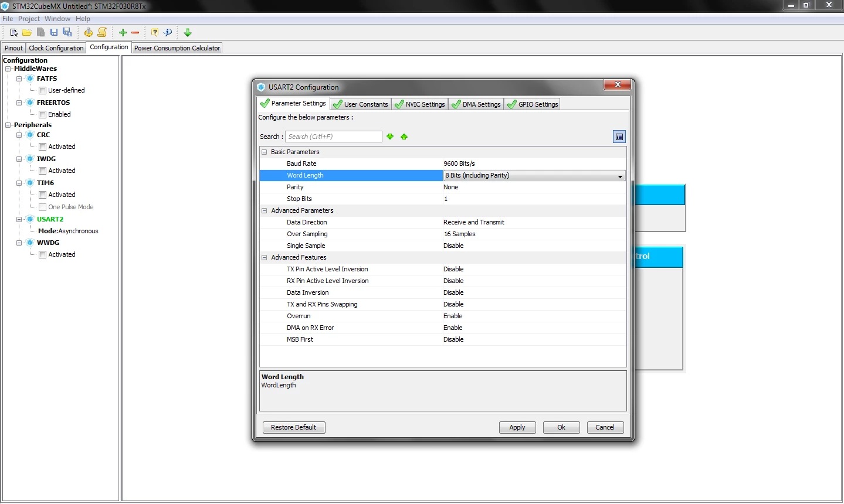Open a project with the folder icon
The height and width of the screenshot is (504, 844).
pyautogui.click(x=27, y=33)
